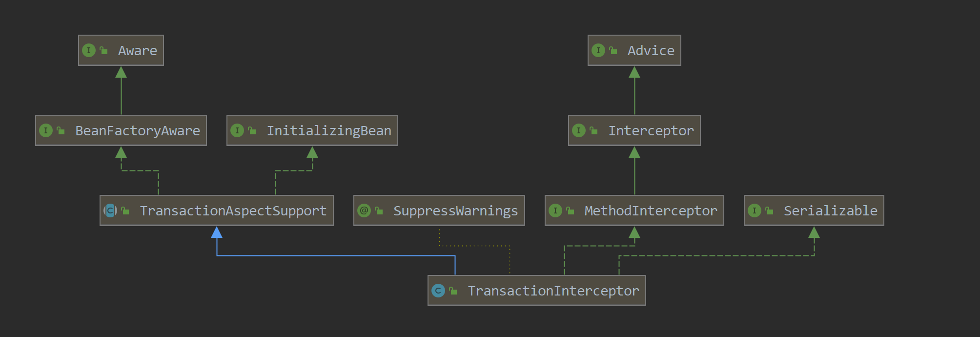Select the MethodInterceptor node label
Viewport: 980px width, 337px height.
[651, 211]
